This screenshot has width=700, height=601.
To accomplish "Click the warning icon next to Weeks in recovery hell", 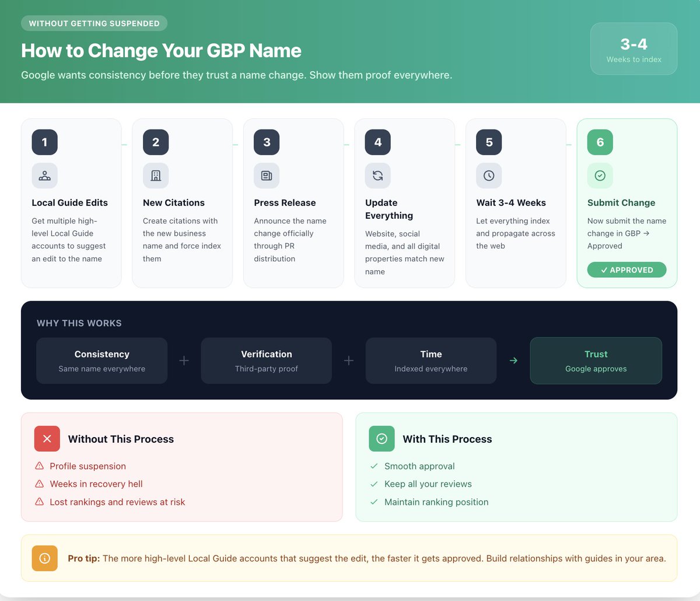I will [x=40, y=484].
